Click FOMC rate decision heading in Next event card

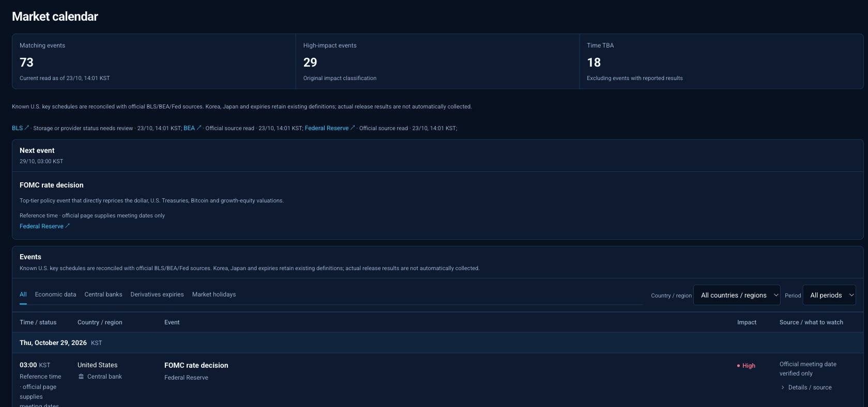point(52,185)
